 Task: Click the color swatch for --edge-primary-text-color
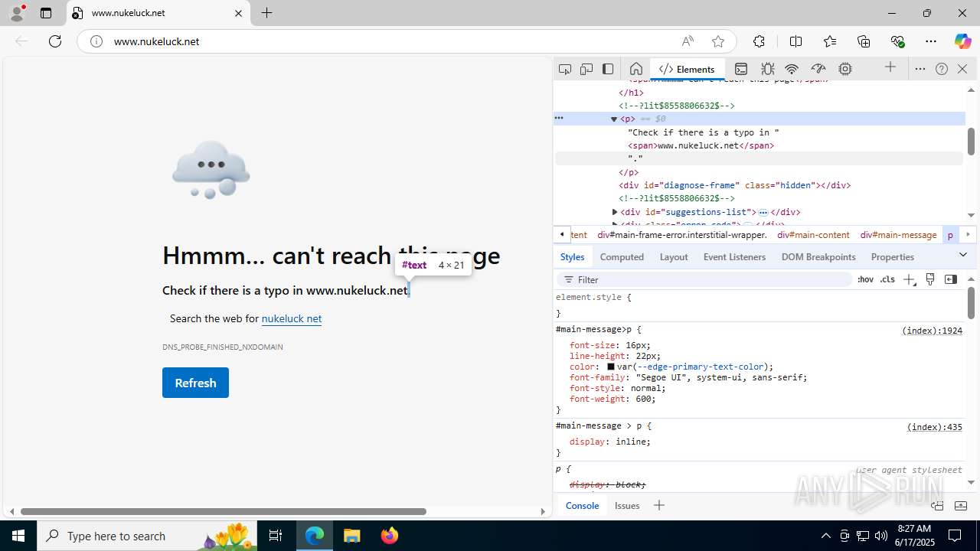point(611,367)
